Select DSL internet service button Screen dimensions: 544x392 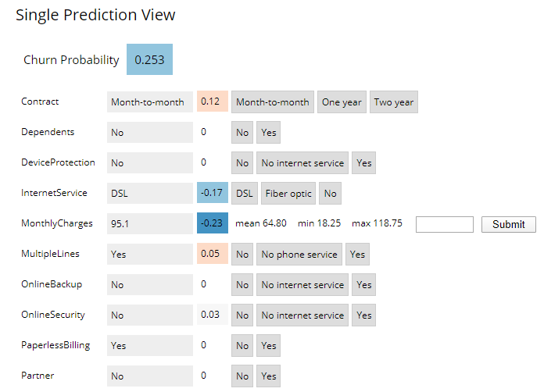[x=245, y=194]
